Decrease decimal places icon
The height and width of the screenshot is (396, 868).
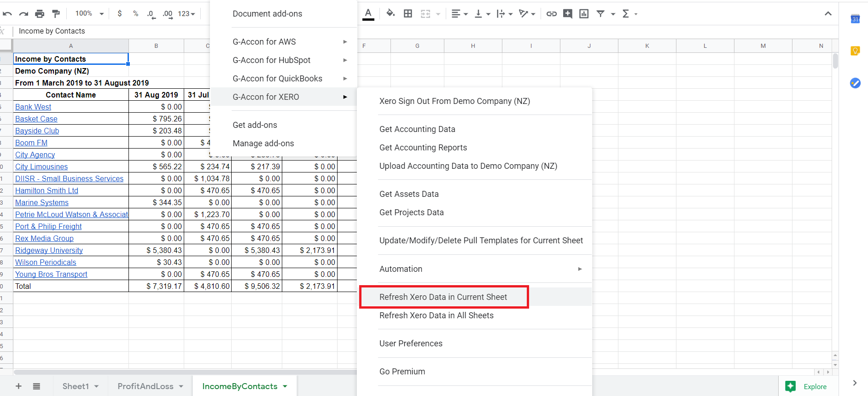151,14
